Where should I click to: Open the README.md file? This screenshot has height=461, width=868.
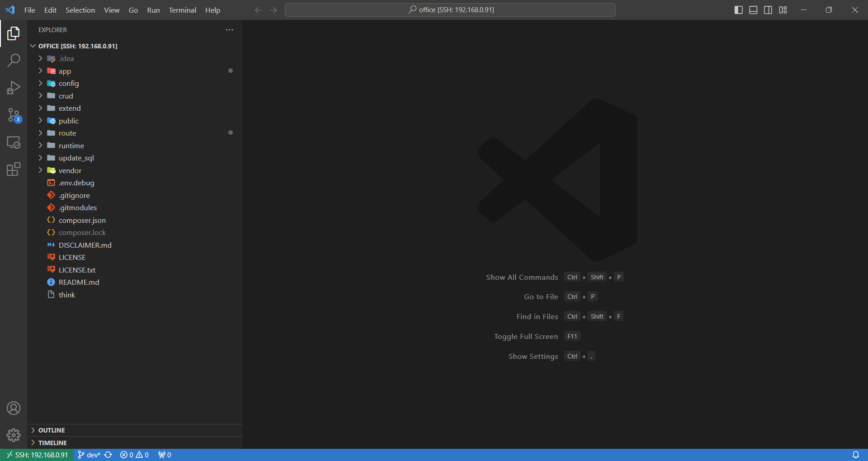[135, 282]
